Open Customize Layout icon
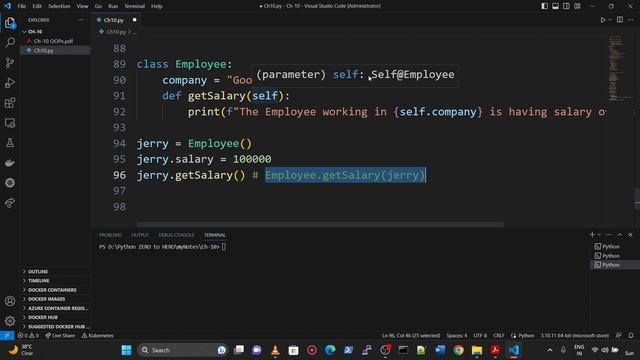Image resolution: width=640 pixels, height=360 pixels. (578, 6)
